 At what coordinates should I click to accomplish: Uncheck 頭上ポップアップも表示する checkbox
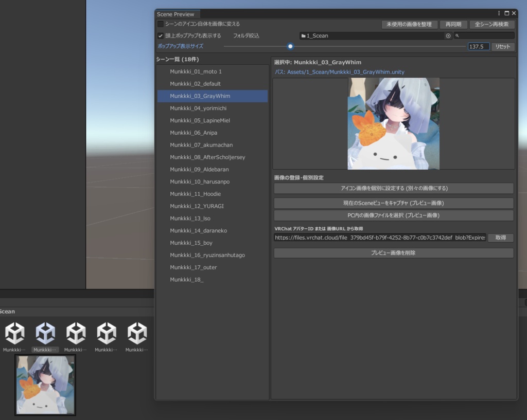click(161, 35)
